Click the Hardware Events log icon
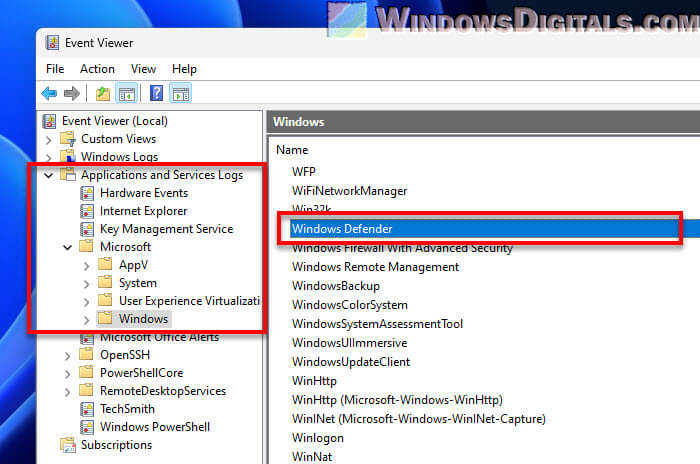The width and height of the screenshot is (700, 464). click(87, 193)
